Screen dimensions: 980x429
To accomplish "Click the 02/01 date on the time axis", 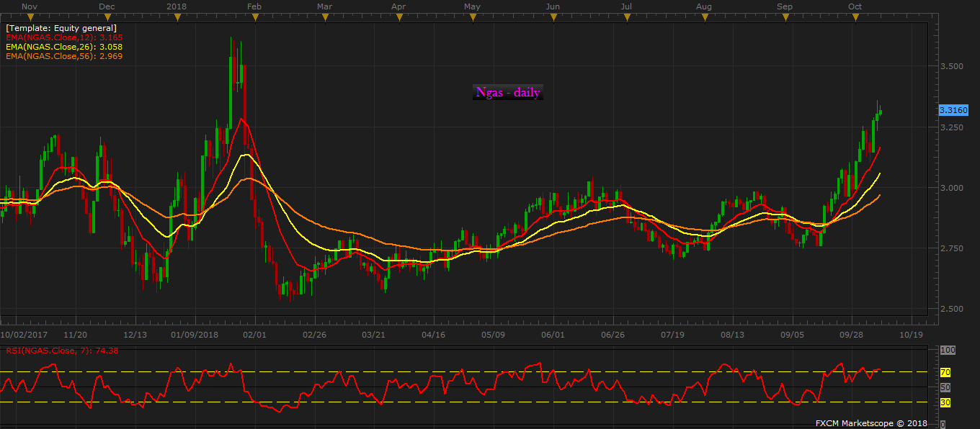I will 255,335.
